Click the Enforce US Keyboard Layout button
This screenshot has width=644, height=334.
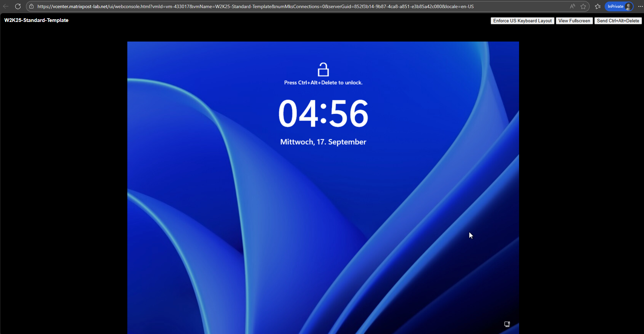(522, 21)
